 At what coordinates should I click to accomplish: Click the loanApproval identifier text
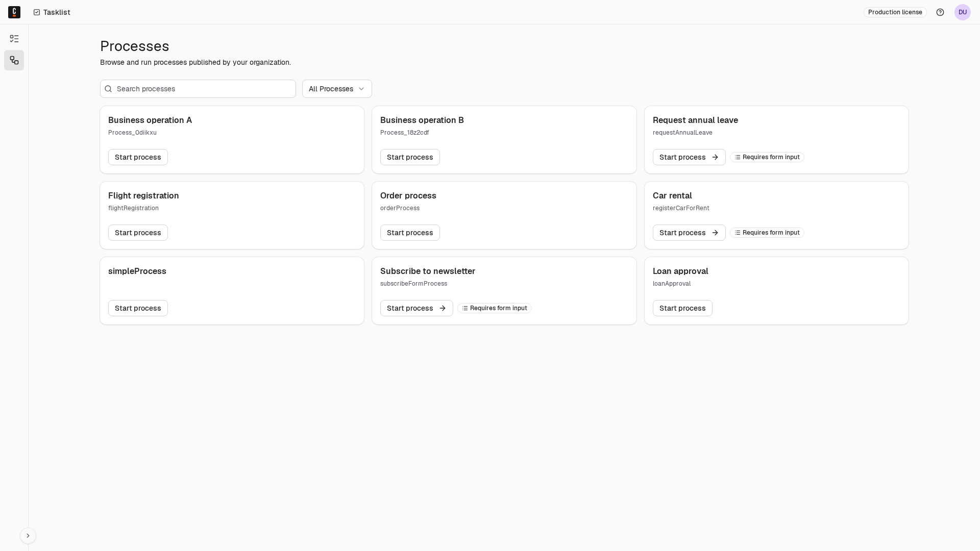672,284
